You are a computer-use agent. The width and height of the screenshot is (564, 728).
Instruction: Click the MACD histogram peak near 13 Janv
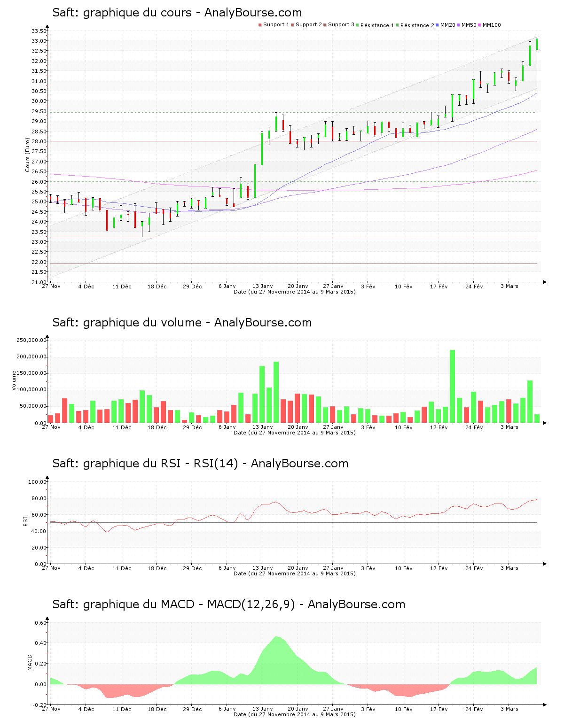click(277, 660)
